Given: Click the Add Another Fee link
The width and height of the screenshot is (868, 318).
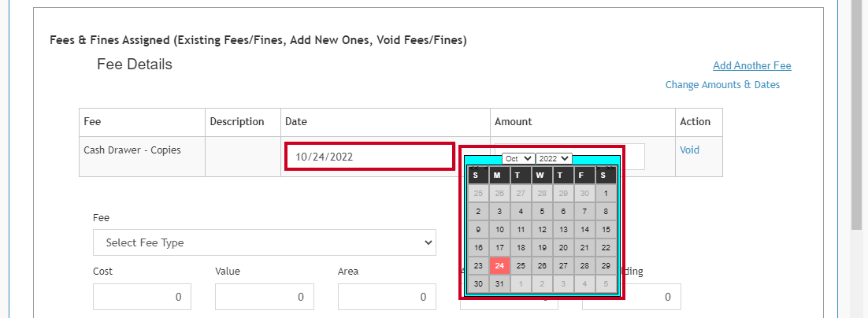Looking at the screenshot, I should click(751, 66).
